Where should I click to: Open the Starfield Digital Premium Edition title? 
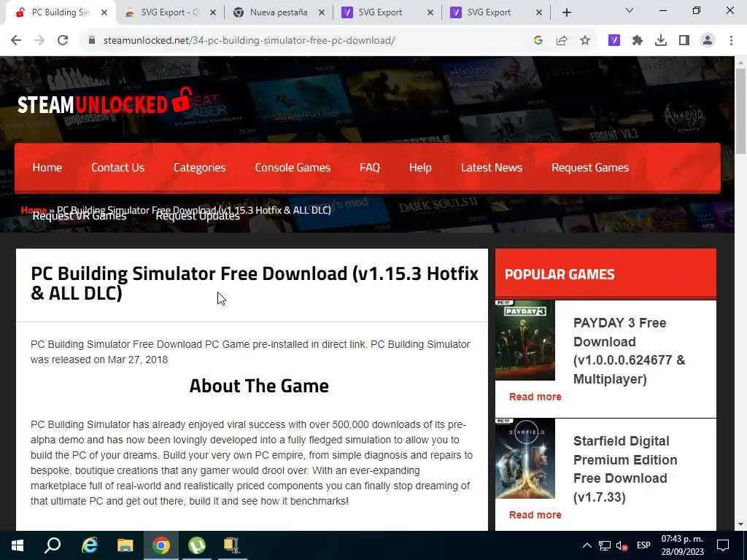click(625, 469)
